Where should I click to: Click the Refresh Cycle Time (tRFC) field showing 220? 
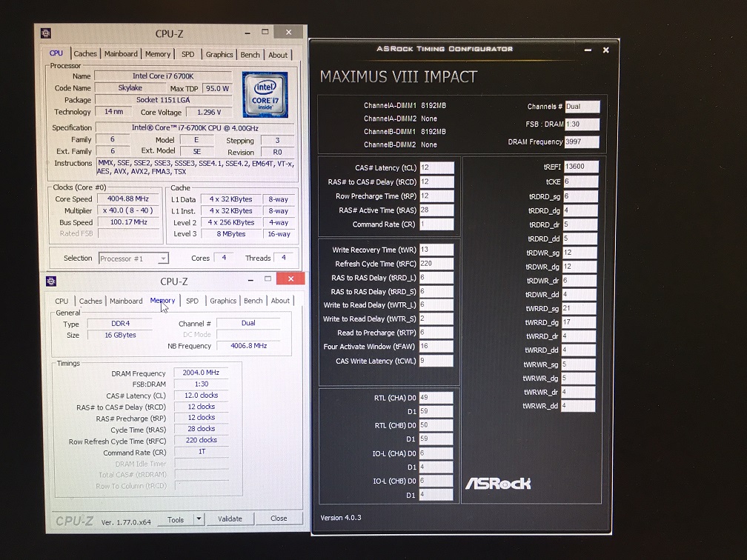pos(436,264)
